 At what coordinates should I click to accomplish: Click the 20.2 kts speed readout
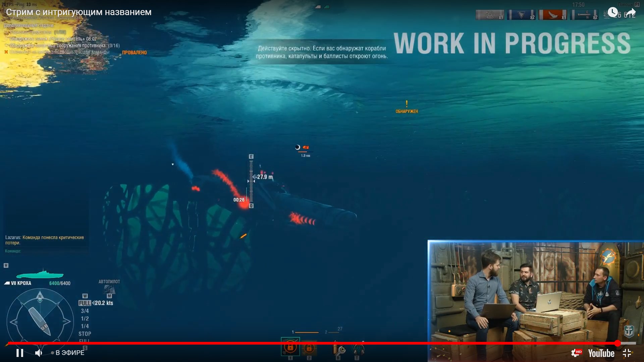coord(104,303)
